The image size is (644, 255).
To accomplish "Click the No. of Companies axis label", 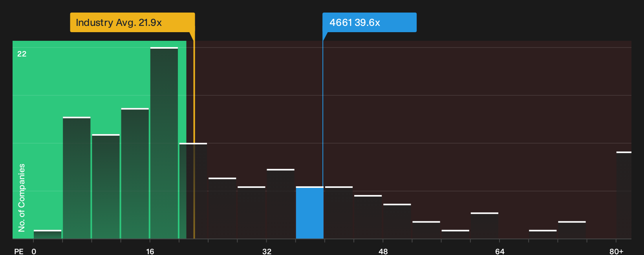I will click(x=22, y=198).
